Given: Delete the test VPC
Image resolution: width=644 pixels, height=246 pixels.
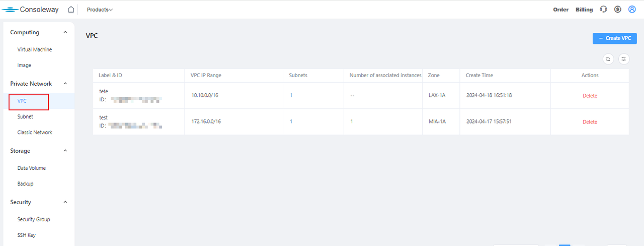Looking at the screenshot, I should coord(590,122).
